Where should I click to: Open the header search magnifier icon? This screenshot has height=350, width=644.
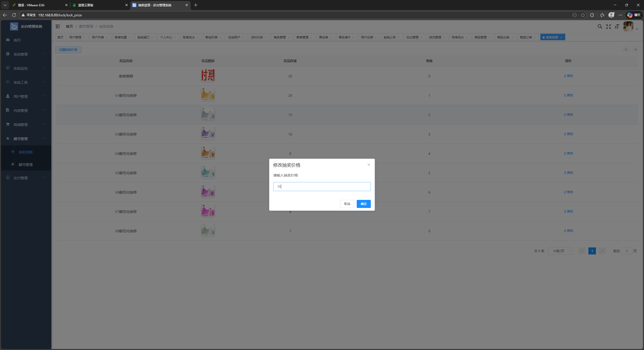600,26
